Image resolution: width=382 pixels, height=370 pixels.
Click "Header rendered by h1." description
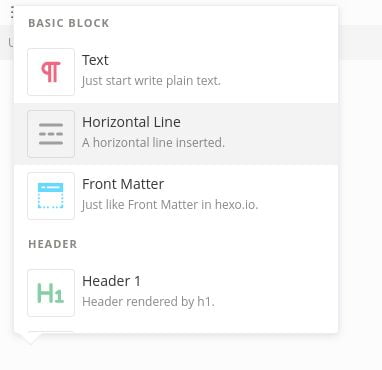148,302
